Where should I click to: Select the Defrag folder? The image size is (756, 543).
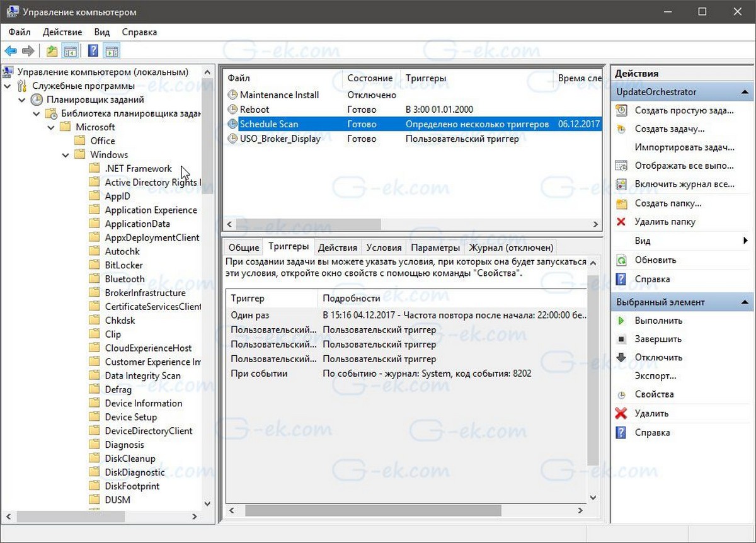point(118,390)
